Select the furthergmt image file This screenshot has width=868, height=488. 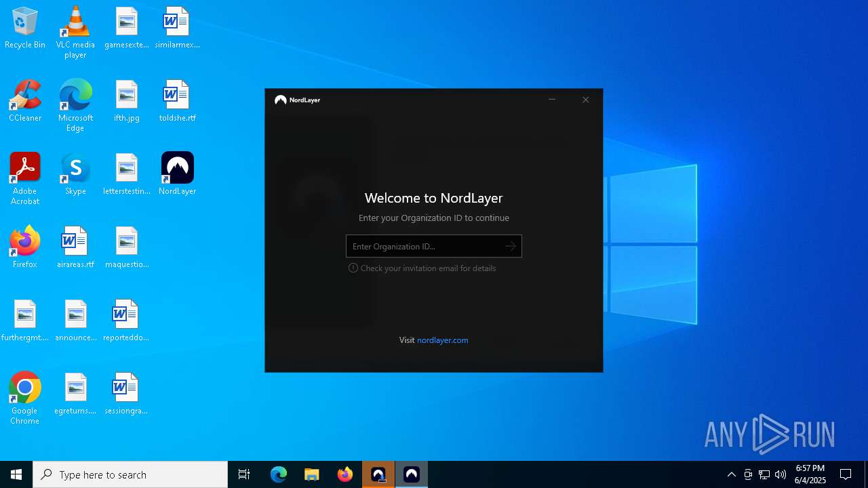pyautogui.click(x=25, y=321)
